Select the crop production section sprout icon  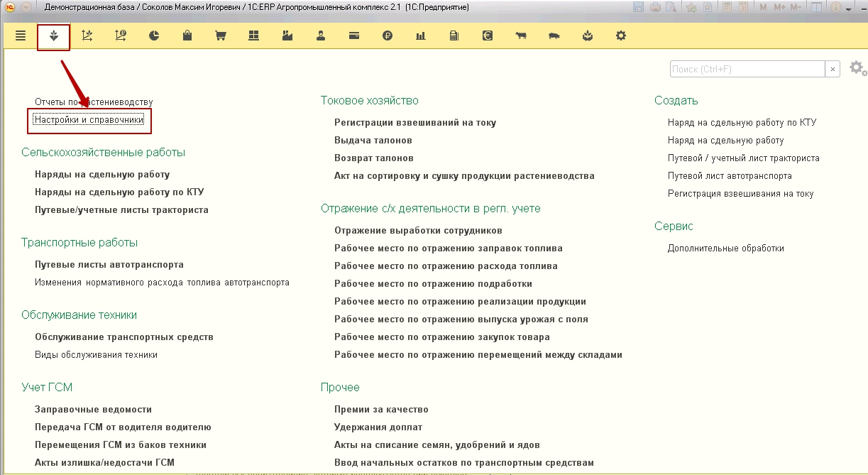pos(54,36)
